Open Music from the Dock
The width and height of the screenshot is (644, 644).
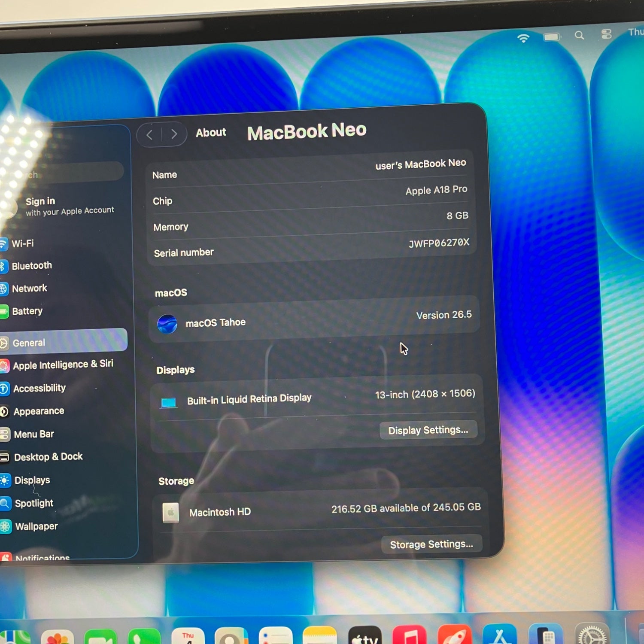[410, 634]
